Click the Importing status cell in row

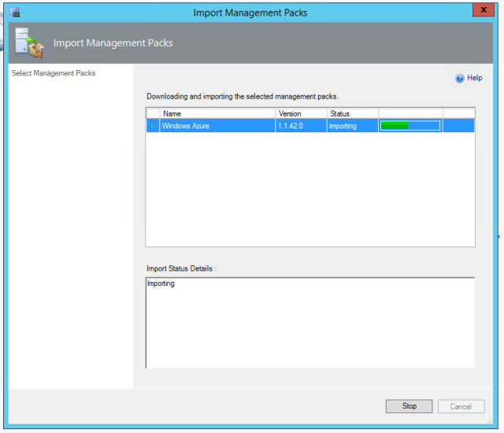pos(343,126)
